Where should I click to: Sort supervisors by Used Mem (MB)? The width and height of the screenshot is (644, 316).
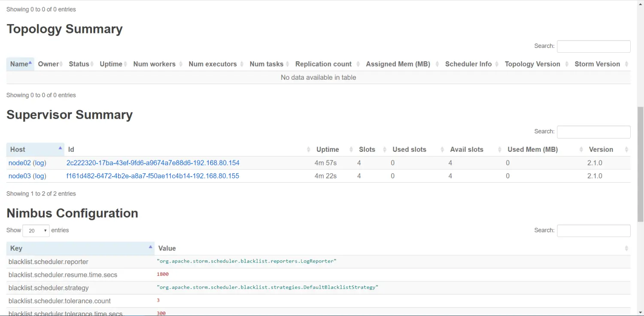pyautogui.click(x=545, y=150)
